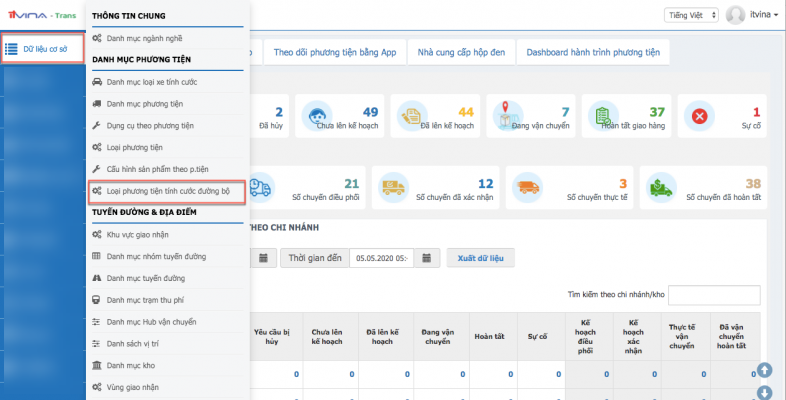Open the Tiếng Việt language dropdown
Viewport: 786px width, 400px height.
click(690, 15)
